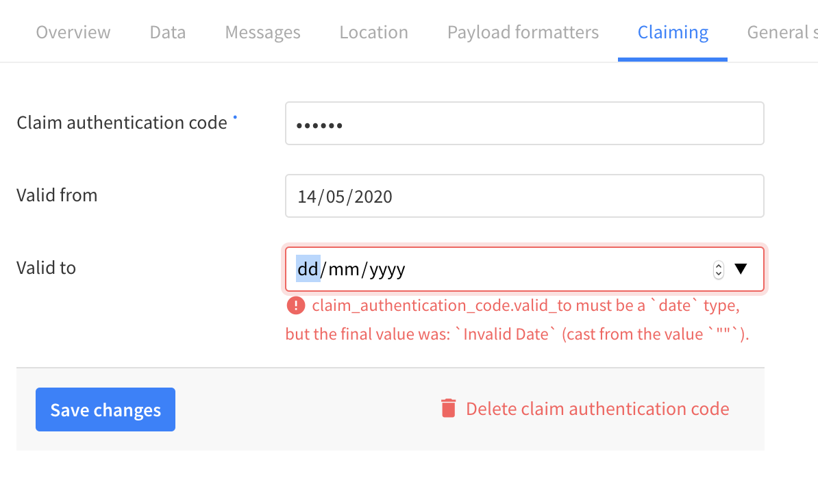
Task: Go to the Location tab
Action: [373, 32]
